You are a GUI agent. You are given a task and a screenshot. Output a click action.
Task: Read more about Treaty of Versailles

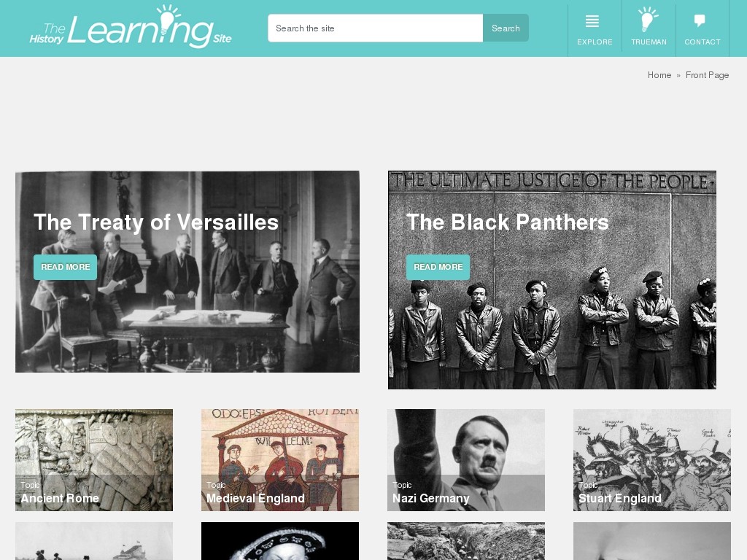click(x=65, y=267)
